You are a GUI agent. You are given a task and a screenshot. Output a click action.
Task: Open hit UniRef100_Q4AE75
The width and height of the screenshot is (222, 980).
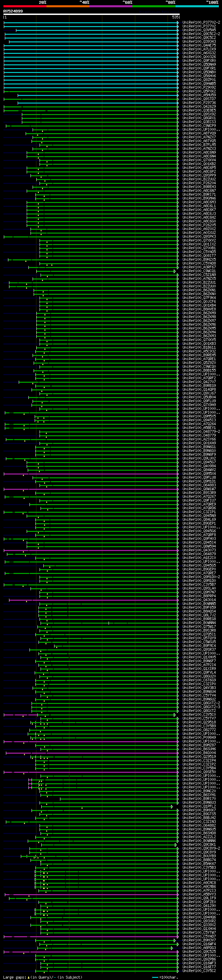(x=199, y=45)
